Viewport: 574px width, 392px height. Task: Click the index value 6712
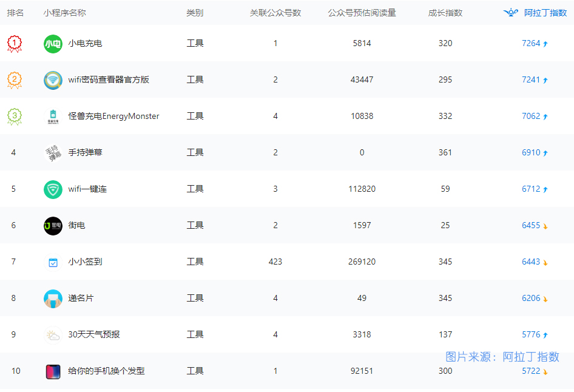tap(531, 189)
